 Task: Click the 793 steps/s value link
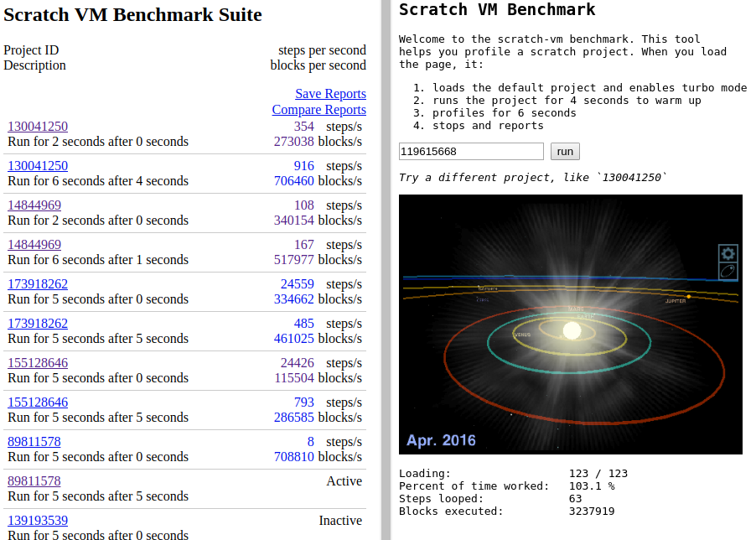[303, 402]
